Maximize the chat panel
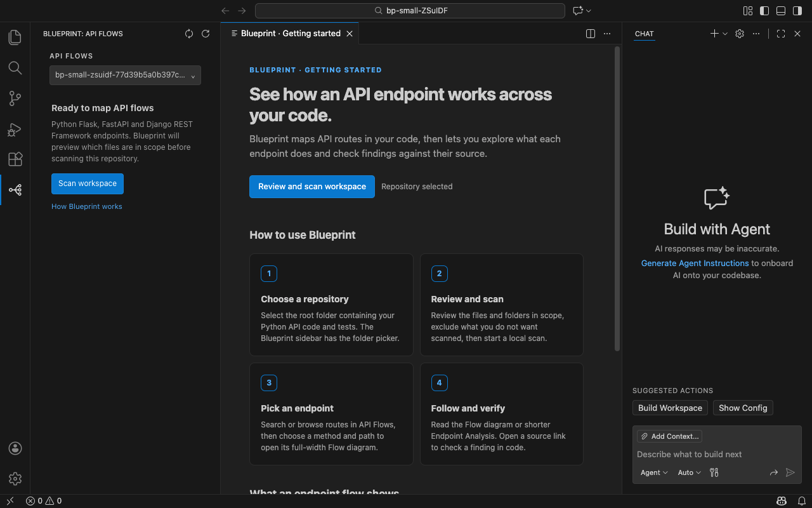 pos(781,34)
